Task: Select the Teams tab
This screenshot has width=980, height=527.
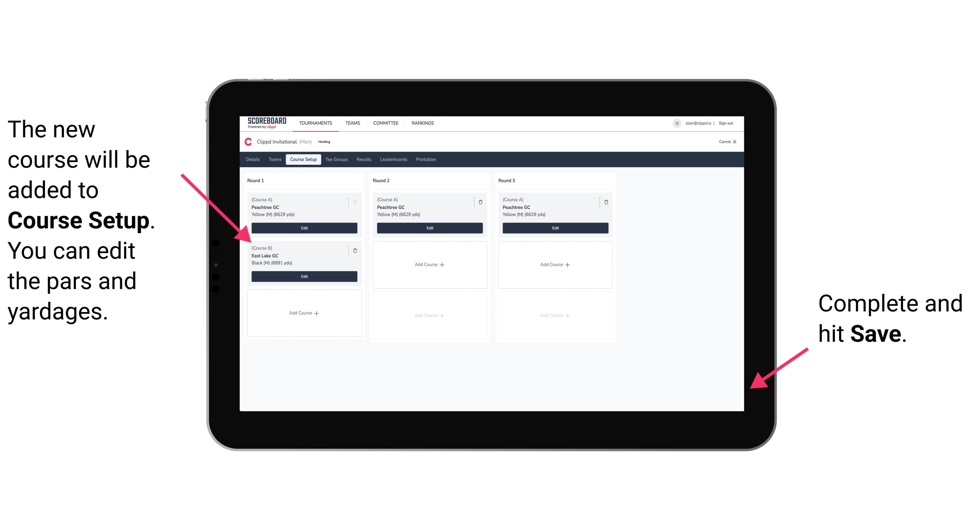Action: point(273,159)
